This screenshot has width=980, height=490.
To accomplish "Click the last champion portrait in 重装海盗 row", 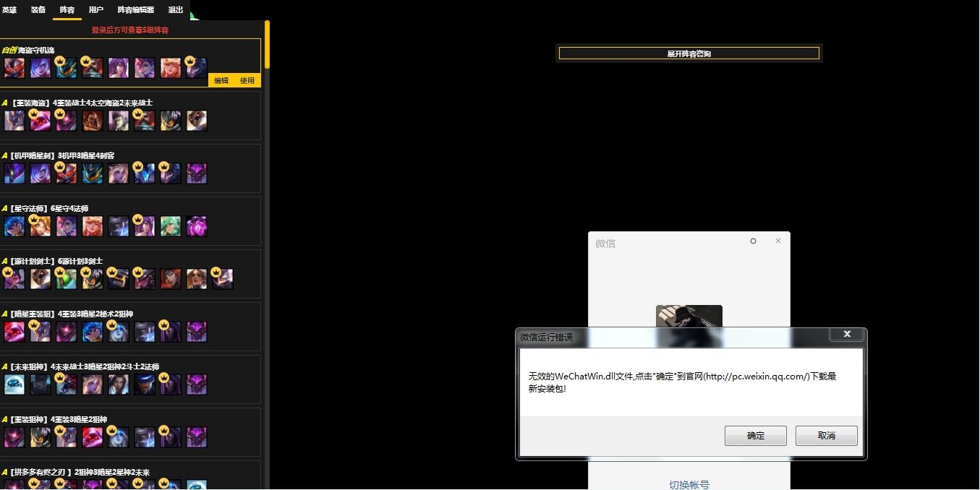I will (x=197, y=121).
